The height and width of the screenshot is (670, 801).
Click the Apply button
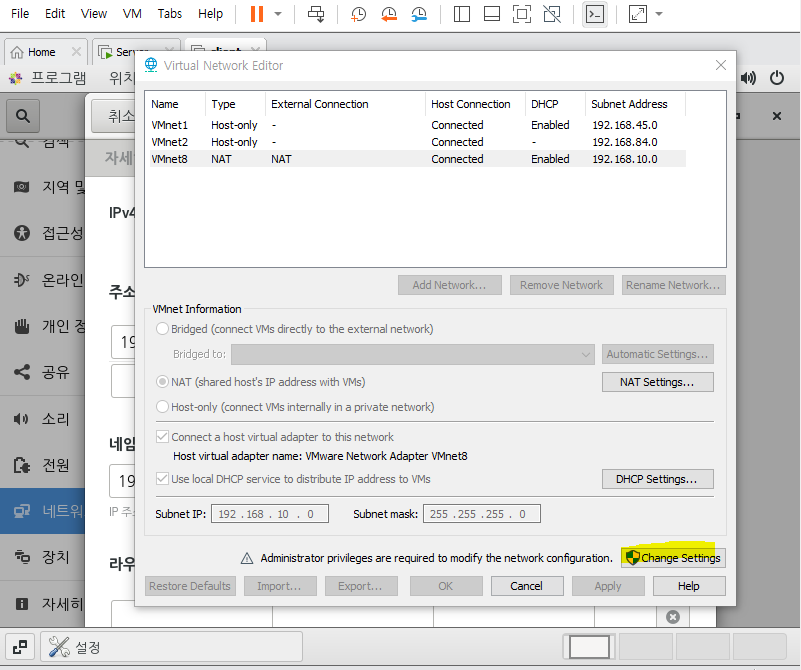tap(608, 586)
